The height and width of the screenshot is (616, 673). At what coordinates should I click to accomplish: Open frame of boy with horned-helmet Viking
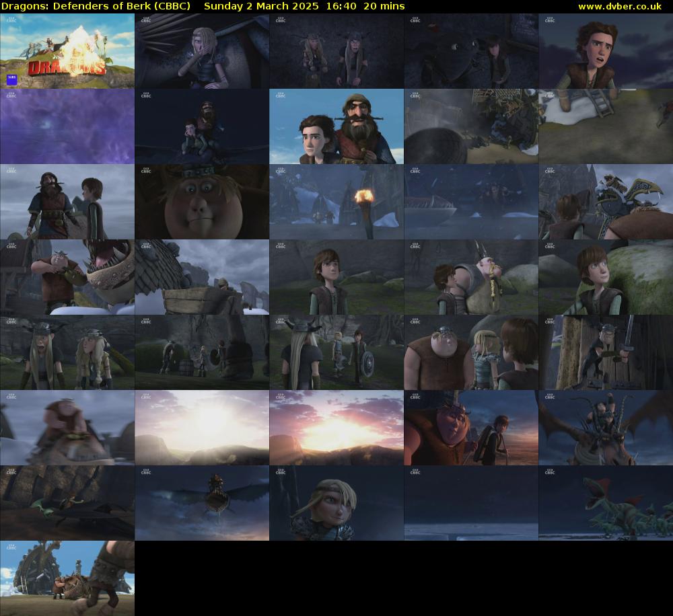point(471,277)
